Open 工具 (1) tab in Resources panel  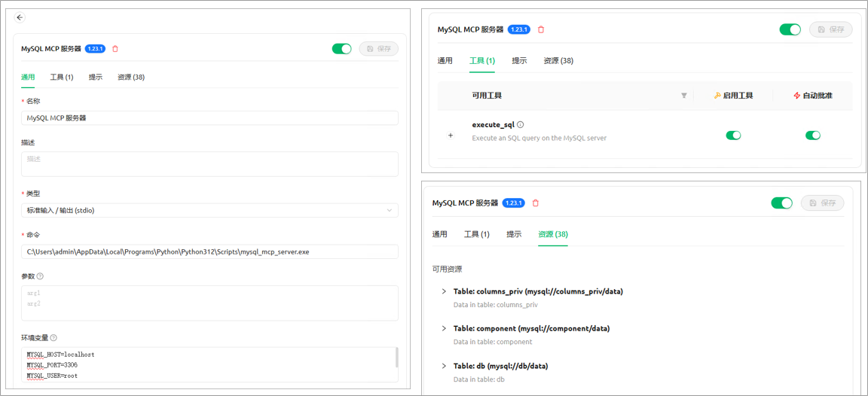477,234
